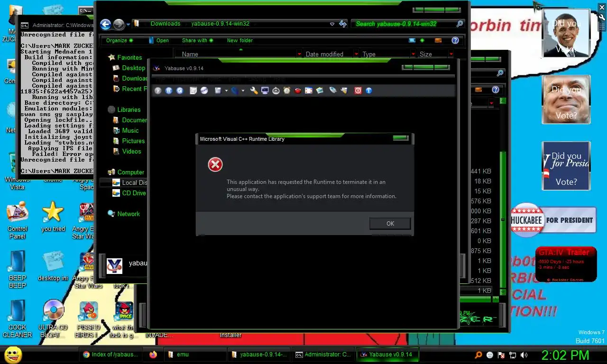Click OK in the Runtime Library error dialog
Image resolution: width=607 pixels, height=364 pixels.
click(390, 224)
